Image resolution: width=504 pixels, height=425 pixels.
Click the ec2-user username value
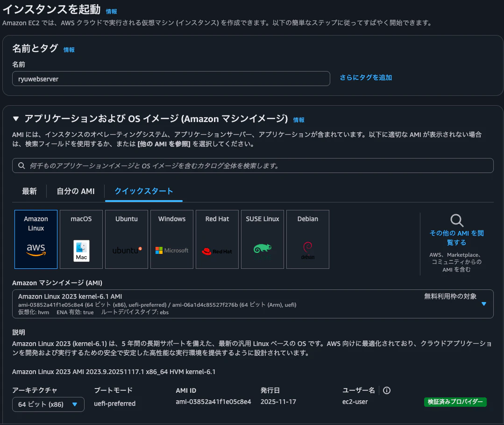[355, 402]
